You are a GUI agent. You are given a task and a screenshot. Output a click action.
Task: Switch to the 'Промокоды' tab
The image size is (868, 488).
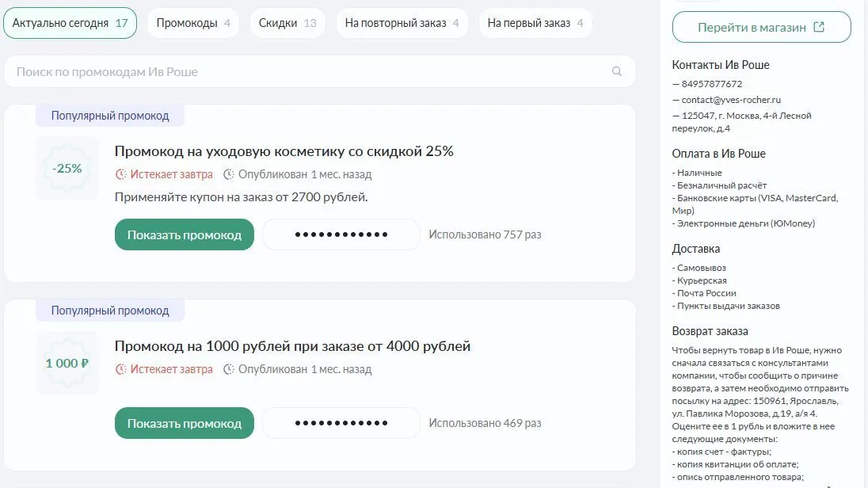(x=193, y=23)
